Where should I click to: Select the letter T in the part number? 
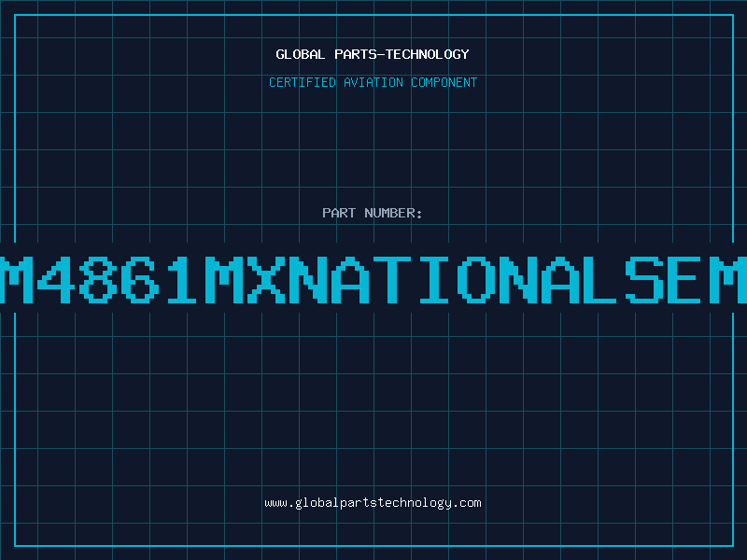point(392,278)
